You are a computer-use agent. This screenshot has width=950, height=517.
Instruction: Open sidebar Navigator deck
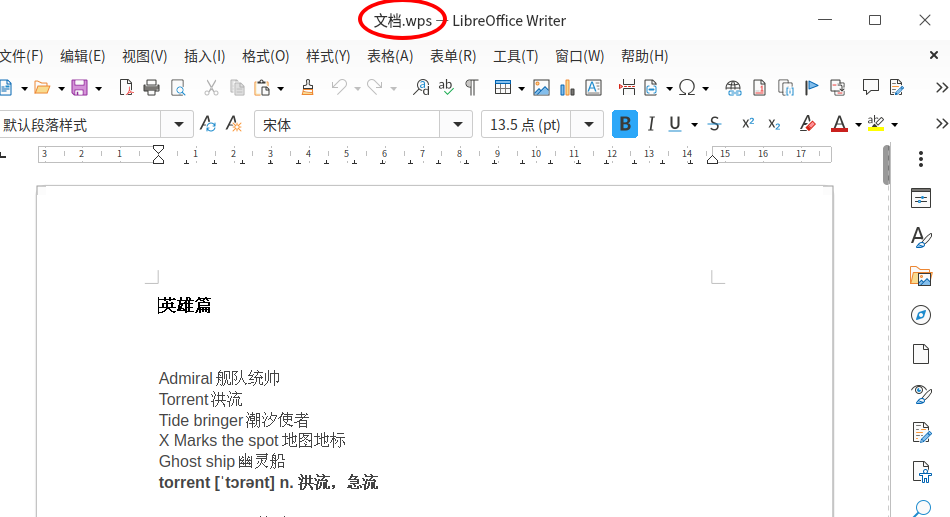(921, 315)
